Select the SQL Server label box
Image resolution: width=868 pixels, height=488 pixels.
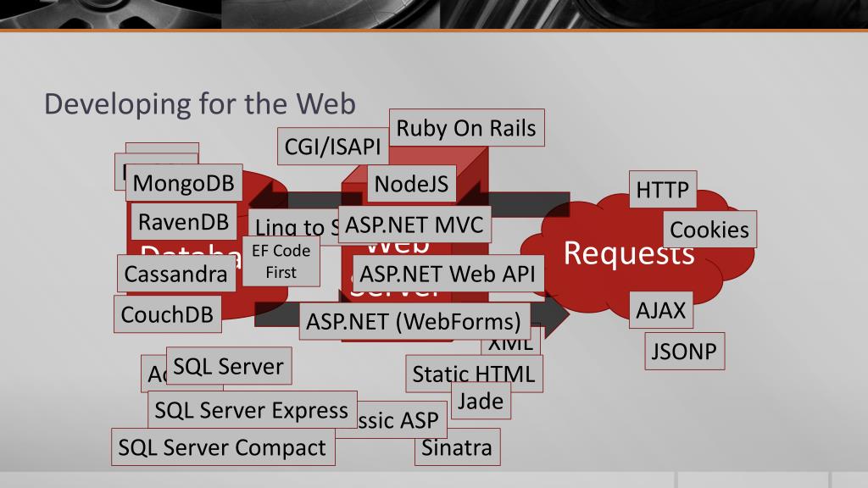coord(229,366)
